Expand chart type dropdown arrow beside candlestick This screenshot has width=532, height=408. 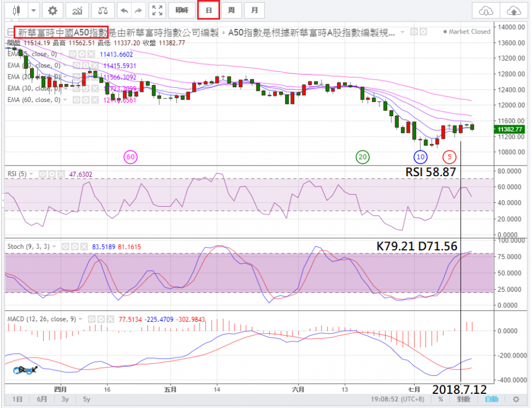coord(33,11)
